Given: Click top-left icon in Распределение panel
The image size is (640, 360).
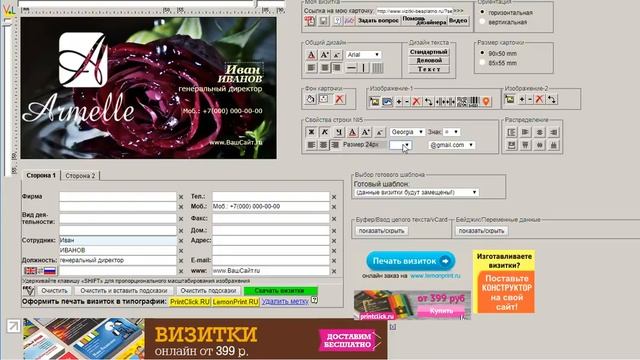Looking at the screenshot, I should tap(511, 132).
